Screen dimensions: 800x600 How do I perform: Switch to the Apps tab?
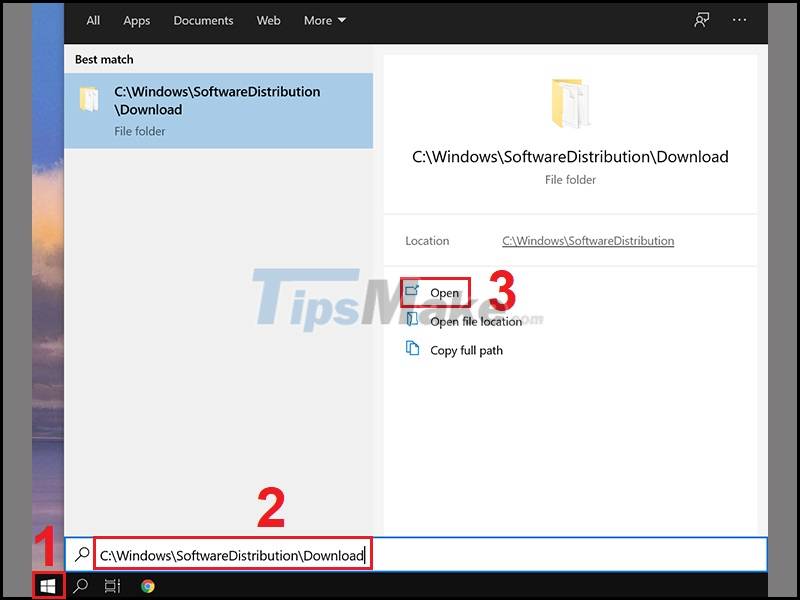point(137,20)
